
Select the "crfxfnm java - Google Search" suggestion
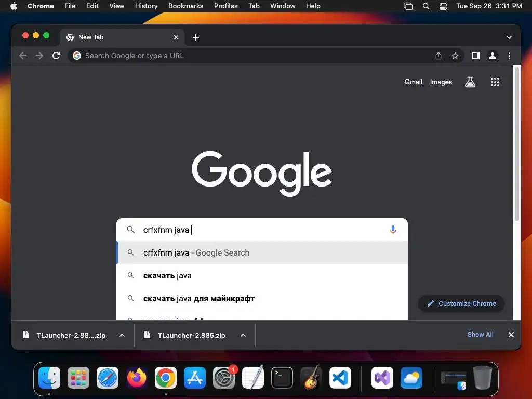(x=262, y=253)
